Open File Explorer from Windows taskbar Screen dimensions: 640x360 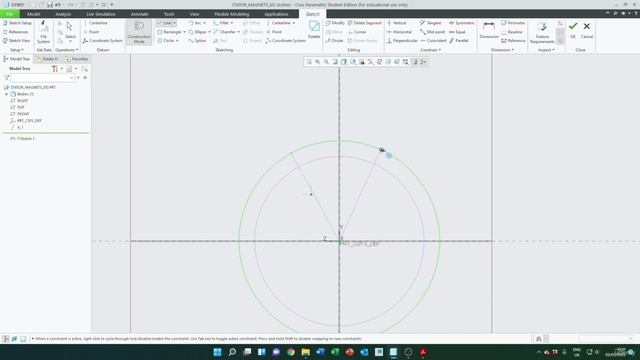coord(306,352)
